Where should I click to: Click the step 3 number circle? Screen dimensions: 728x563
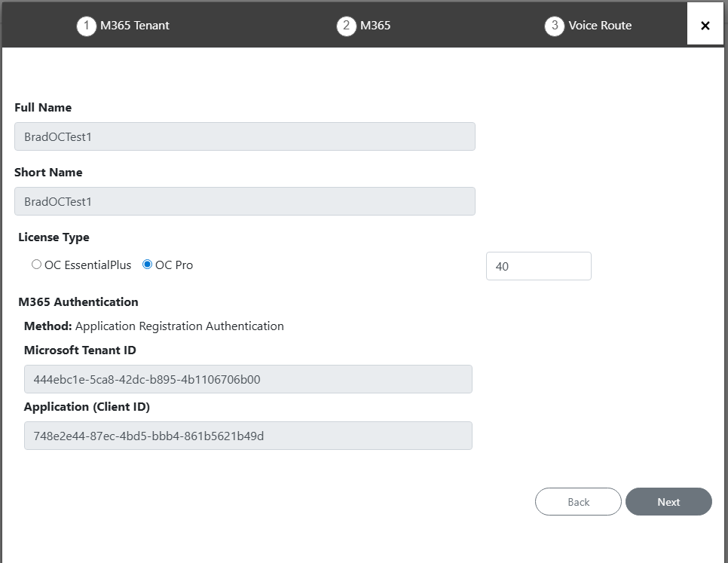(x=555, y=26)
